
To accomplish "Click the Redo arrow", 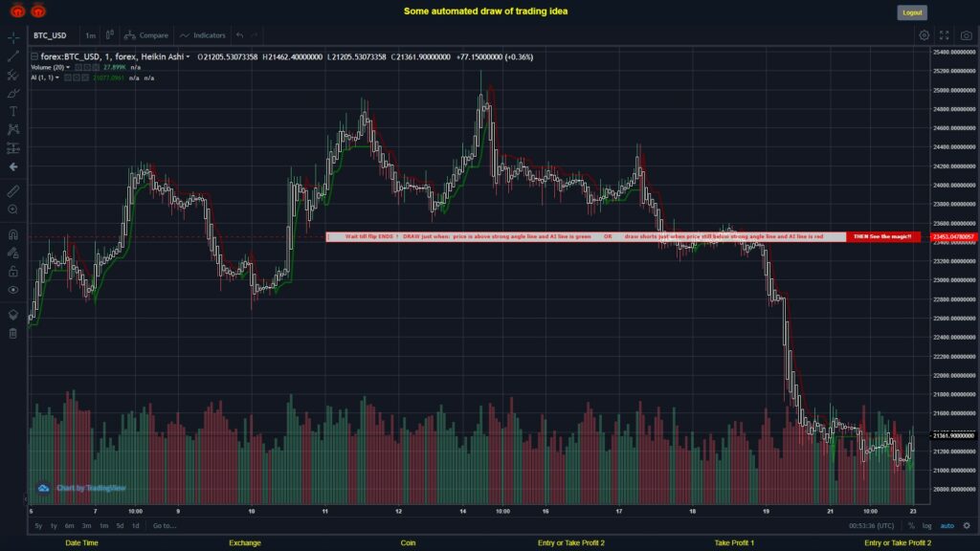I will pos(255,35).
